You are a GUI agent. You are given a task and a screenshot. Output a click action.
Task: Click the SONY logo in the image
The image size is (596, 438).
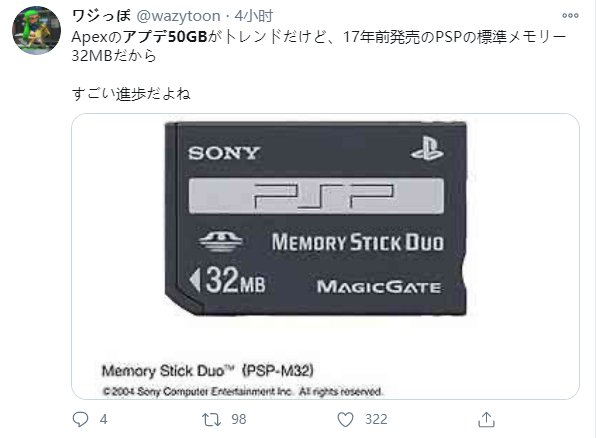pos(224,153)
